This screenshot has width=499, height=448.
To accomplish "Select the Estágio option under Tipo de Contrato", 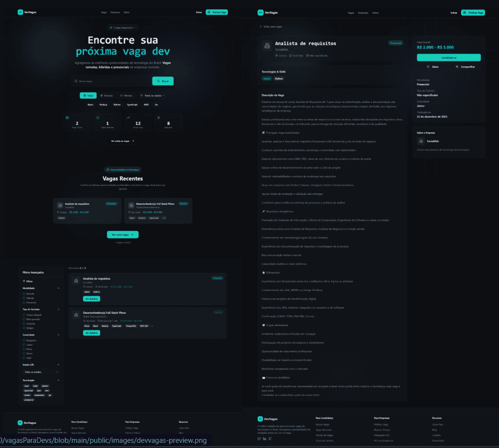I will pos(24,328).
